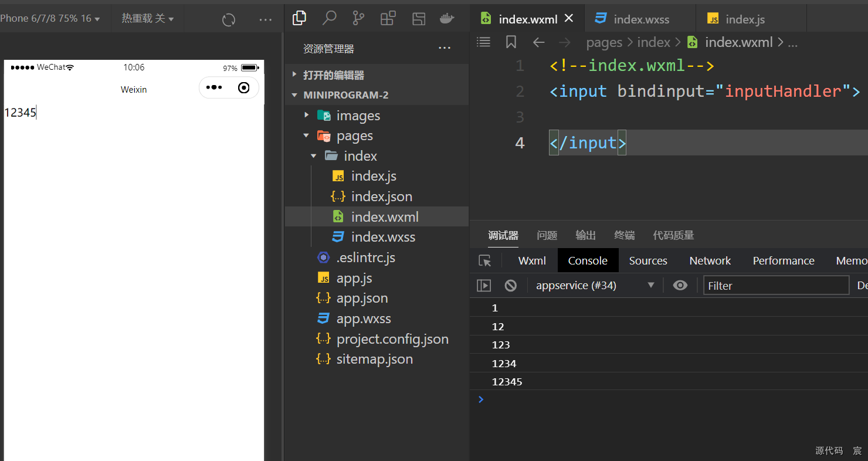Switch to the Performance devtools tab
Screen dimensions: 868x461
point(784,260)
